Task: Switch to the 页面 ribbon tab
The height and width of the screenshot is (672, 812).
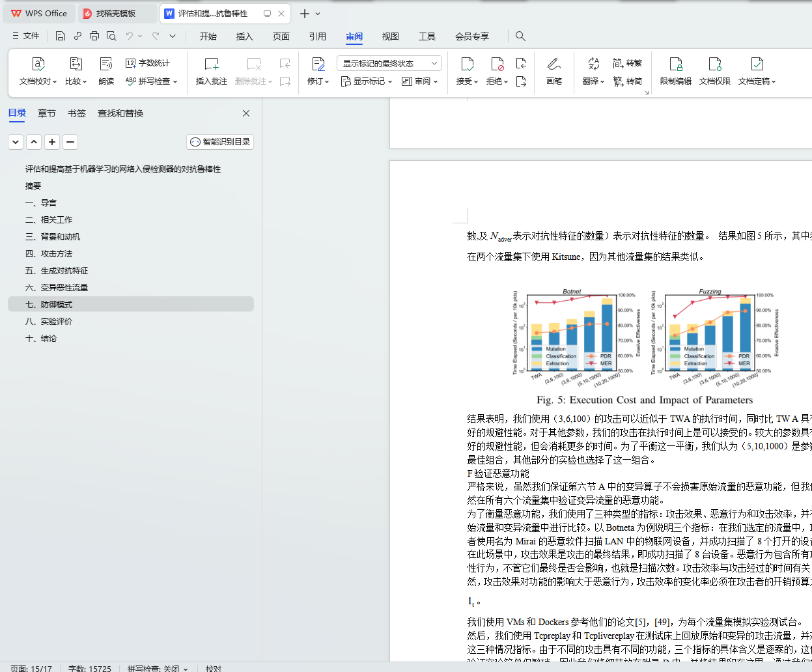Action: tap(281, 36)
